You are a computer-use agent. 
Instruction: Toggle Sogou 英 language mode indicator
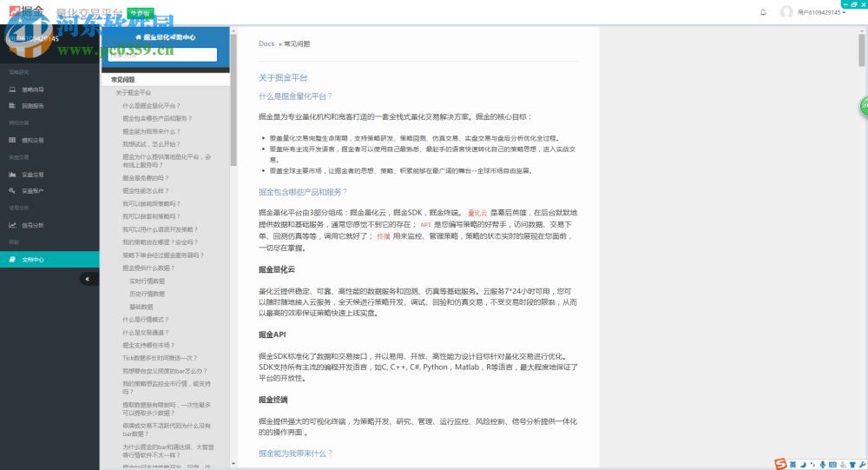[x=792, y=465]
